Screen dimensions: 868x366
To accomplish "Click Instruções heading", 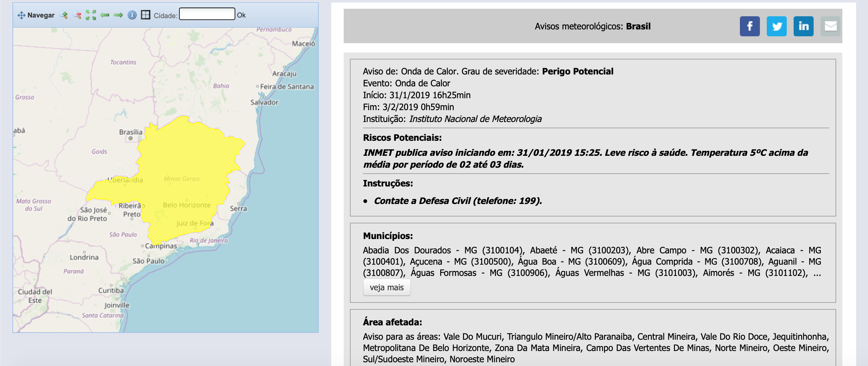I will (388, 183).
